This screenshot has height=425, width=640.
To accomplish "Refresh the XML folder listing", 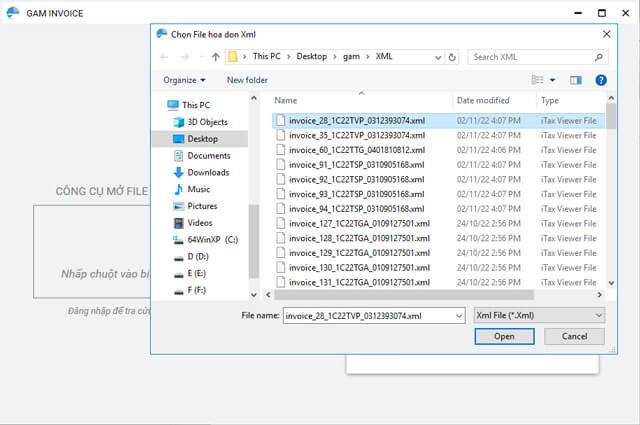I will coord(456,57).
